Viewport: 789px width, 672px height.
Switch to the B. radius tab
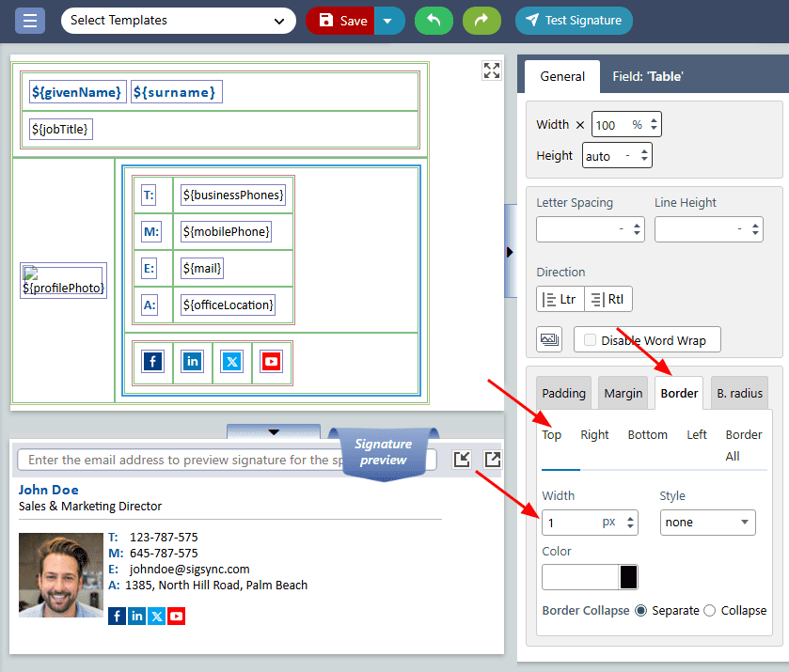click(739, 393)
